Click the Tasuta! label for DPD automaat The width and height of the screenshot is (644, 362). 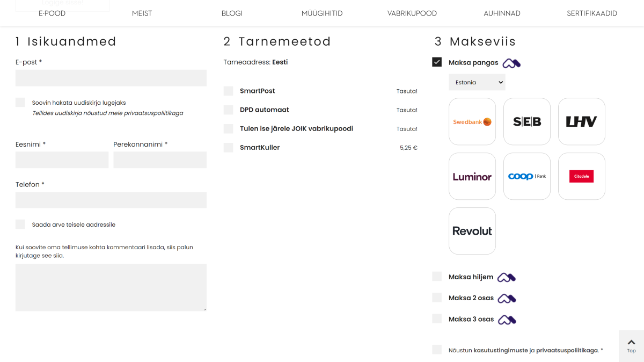407,110
